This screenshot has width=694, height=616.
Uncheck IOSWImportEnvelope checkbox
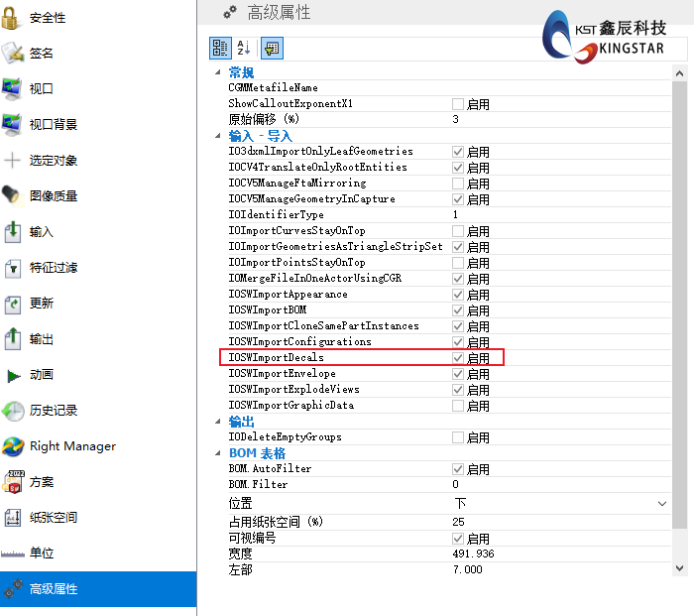(x=458, y=374)
